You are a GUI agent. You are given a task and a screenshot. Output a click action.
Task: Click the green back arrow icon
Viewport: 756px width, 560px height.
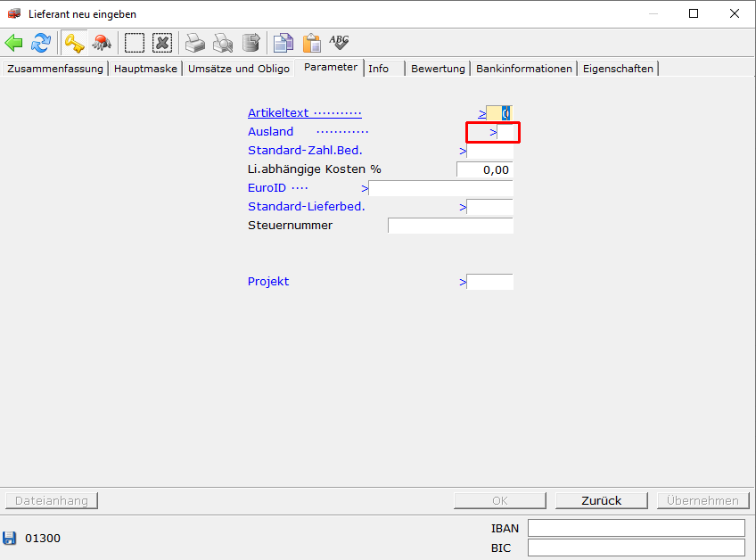coord(14,43)
